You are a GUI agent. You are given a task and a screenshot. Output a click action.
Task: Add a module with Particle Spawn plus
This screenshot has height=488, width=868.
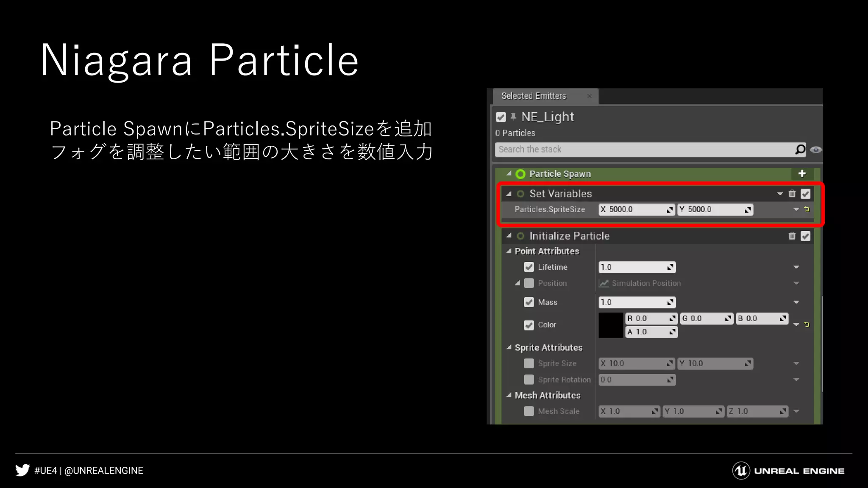[x=802, y=173]
